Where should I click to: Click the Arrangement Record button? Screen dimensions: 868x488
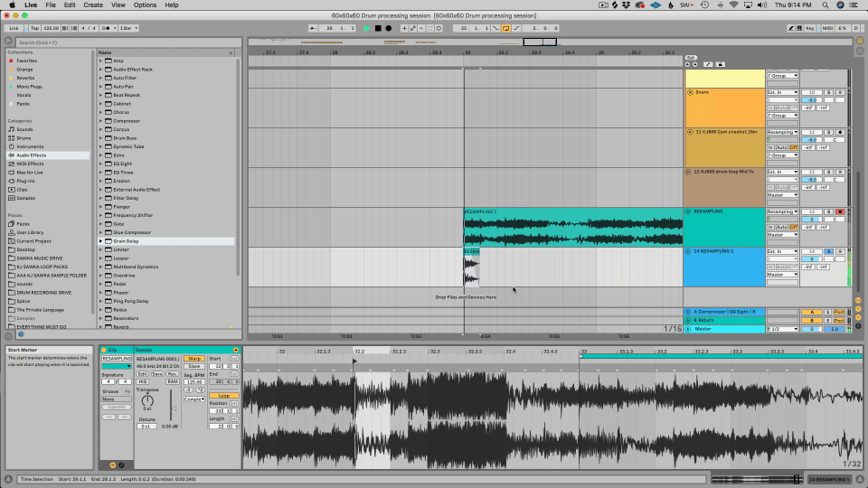[389, 28]
